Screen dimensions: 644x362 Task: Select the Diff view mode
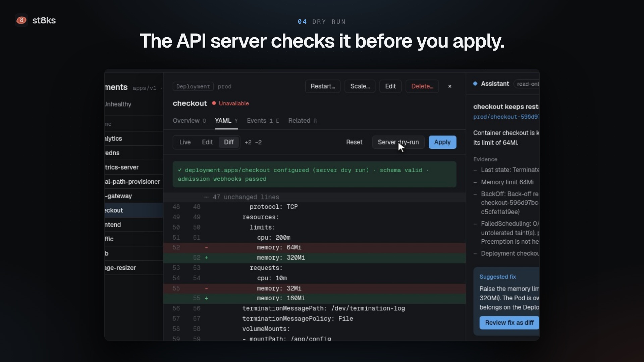(x=229, y=142)
